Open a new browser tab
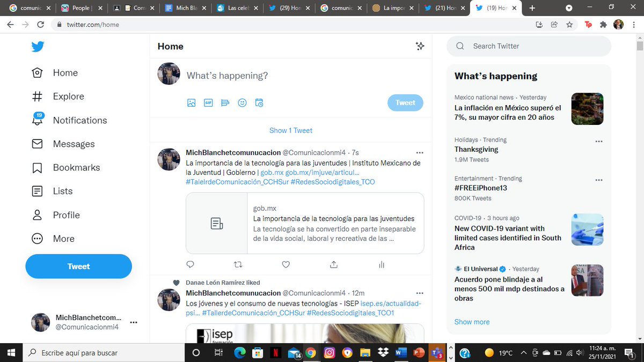The height and width of the screenshot is (362, 644). (x=532, y=8)
